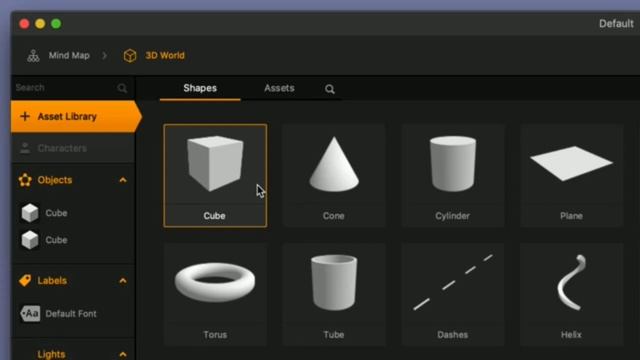This screenshot has height=360, width=640.
Task: Choose the Torus shape thumbnail
Action: (x=215, y=295)
